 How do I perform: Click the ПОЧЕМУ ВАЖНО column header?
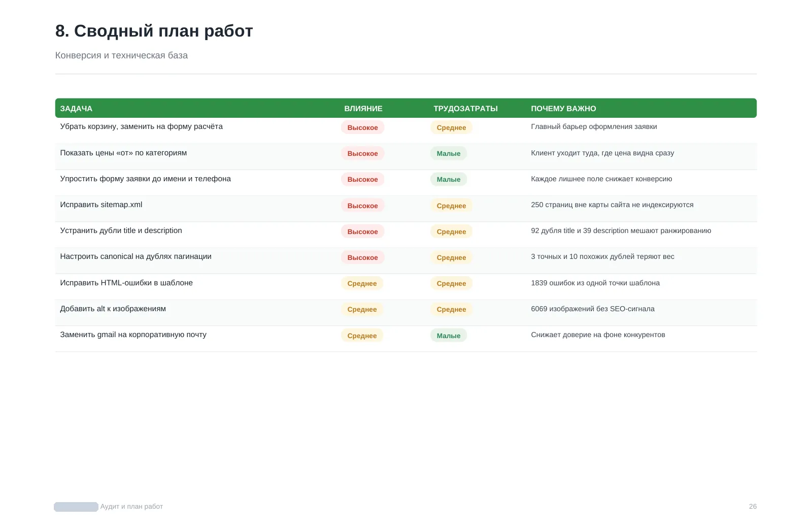pos(563,109)
